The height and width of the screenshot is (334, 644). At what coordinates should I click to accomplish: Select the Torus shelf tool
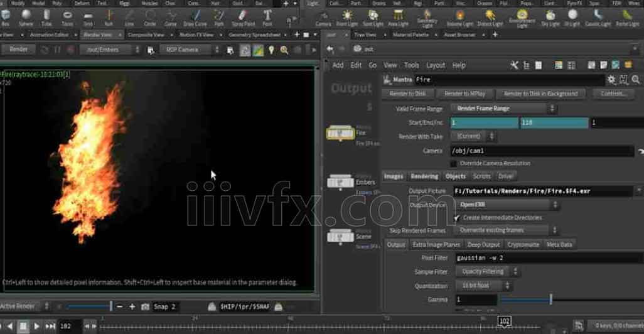tap(67, 18)
